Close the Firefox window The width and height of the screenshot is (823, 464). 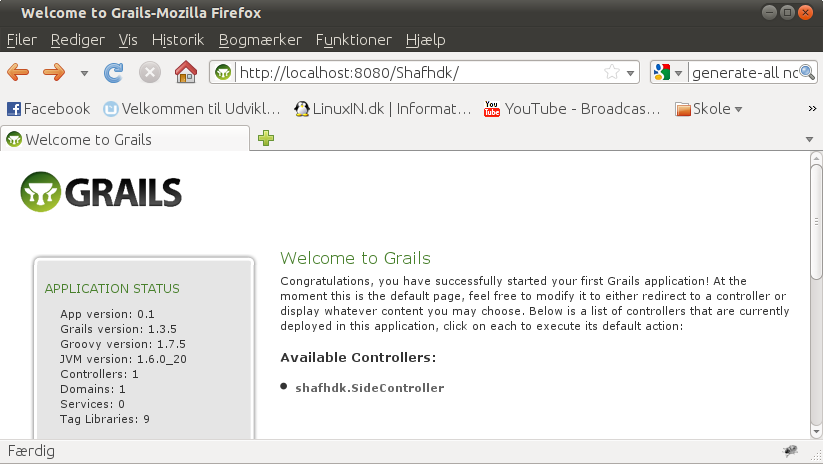pyautogui.click(x=805, y=12)
